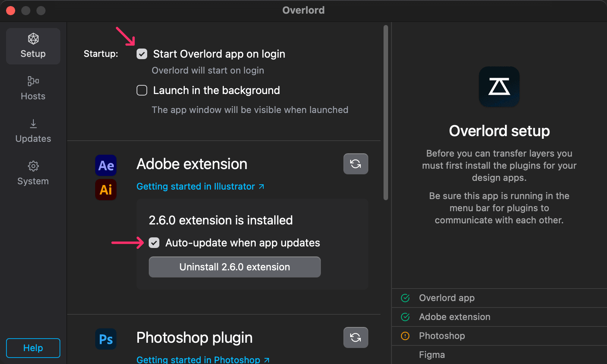Click the Overlord app logo icon
607x364 pixels.
pos(499,87)
